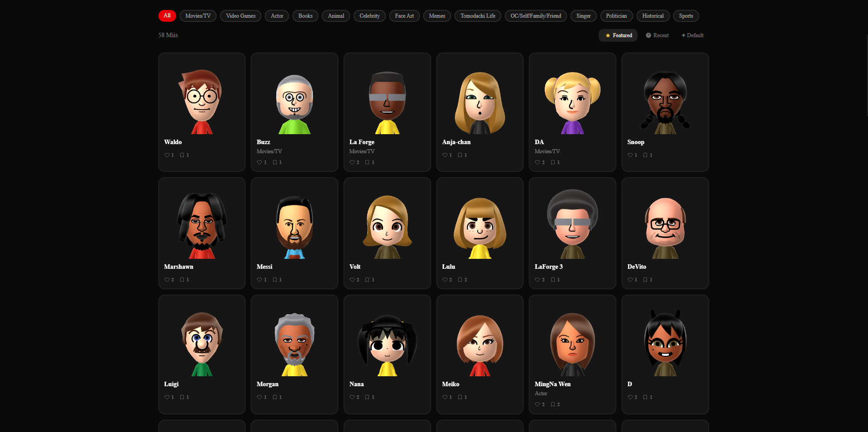Open the LaForge 3 Mii avatar
The width and height of the screenshot is (868, 432).
click(572, 224)
